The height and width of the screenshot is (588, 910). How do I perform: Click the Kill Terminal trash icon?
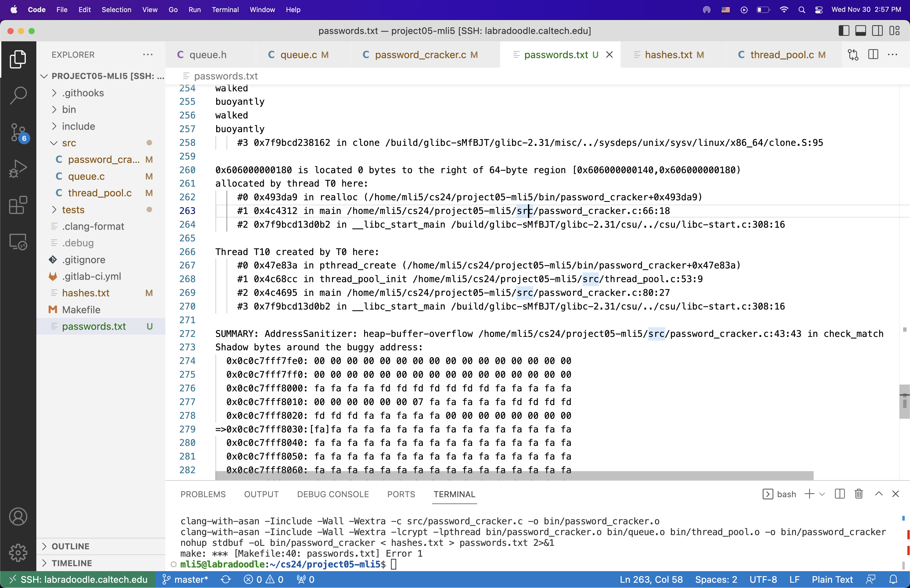pos(859,494)
